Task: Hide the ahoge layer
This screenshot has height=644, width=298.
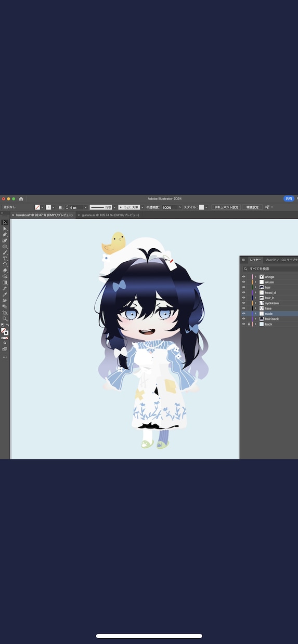Action: click(243, 277)
